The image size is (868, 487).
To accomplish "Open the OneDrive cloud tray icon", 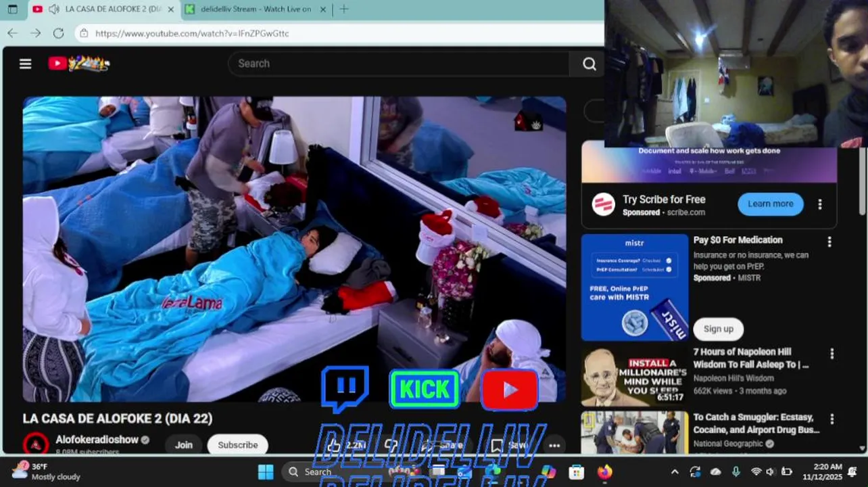I will [716, 471].
